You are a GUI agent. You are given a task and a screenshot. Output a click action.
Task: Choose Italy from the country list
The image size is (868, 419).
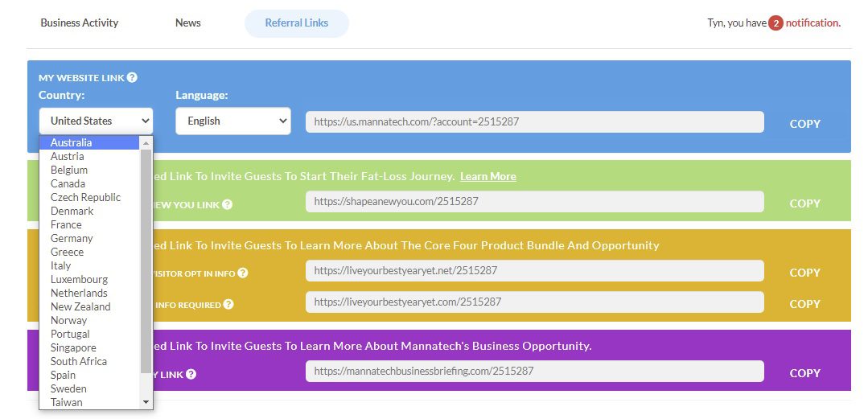90,265
